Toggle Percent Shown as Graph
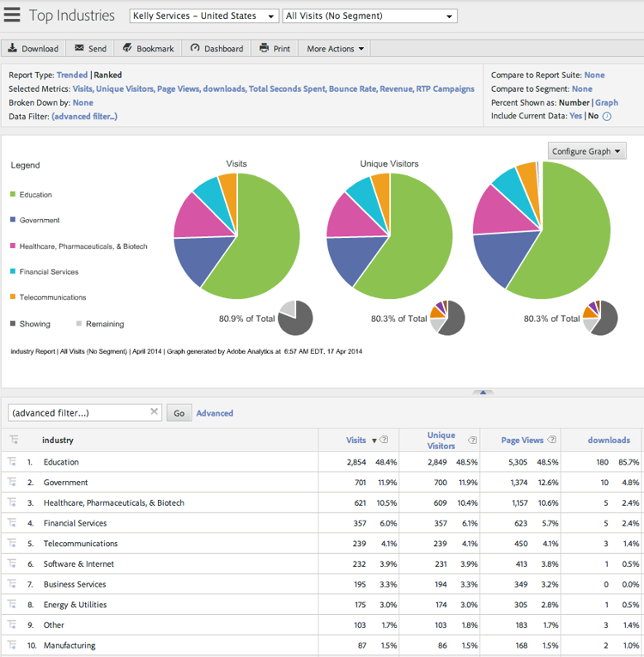Screen dimensions: 644x657 [x=606, y=103]
